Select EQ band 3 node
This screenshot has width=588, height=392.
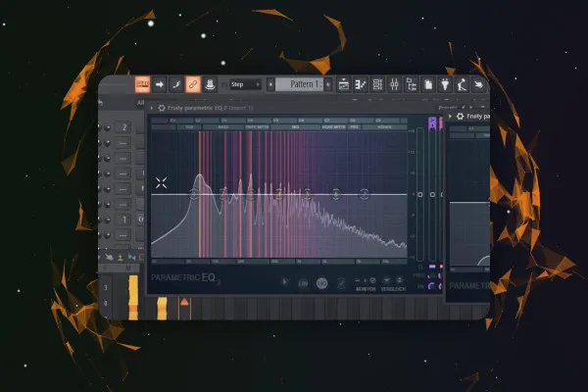[x=251, y=194]
